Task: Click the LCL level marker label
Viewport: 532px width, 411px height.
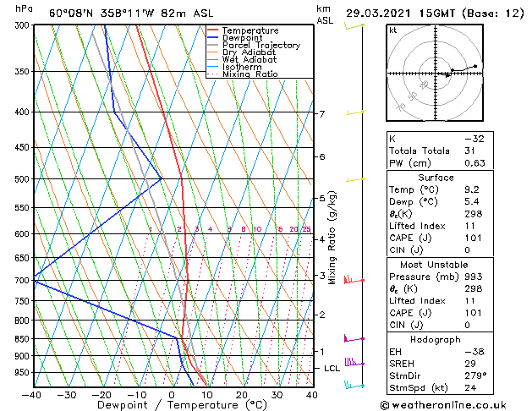Action: (332, 369)
